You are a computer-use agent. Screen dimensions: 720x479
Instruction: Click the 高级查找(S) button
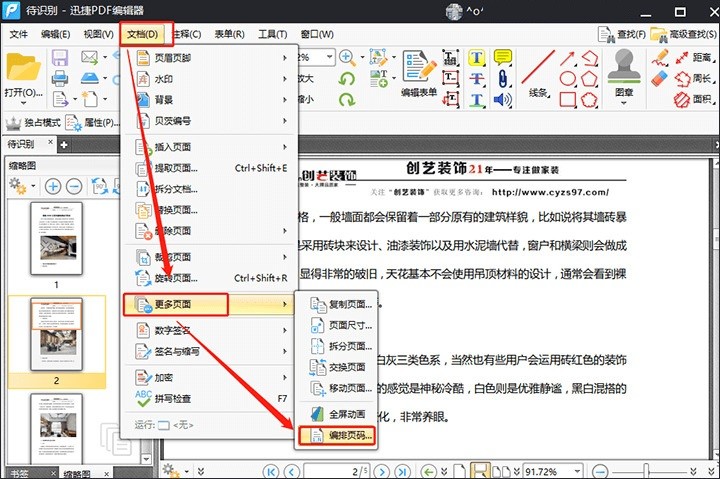(683, 34)
